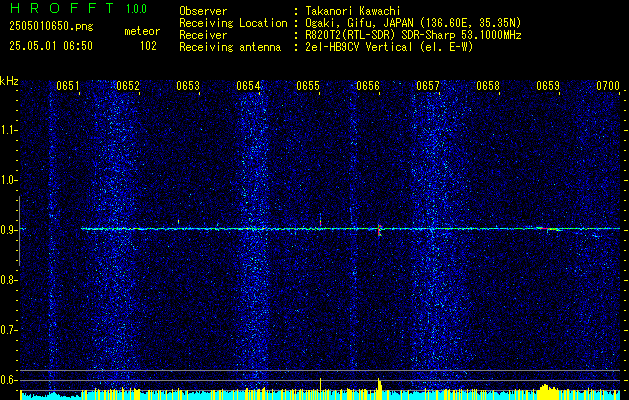
Task: Click the 0654 time marker
Action: [248, 86]
